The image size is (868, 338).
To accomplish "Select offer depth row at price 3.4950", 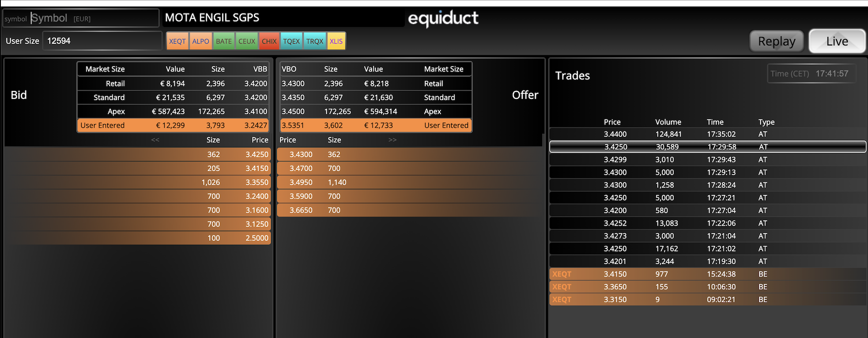I will click(x=409, y=182).
